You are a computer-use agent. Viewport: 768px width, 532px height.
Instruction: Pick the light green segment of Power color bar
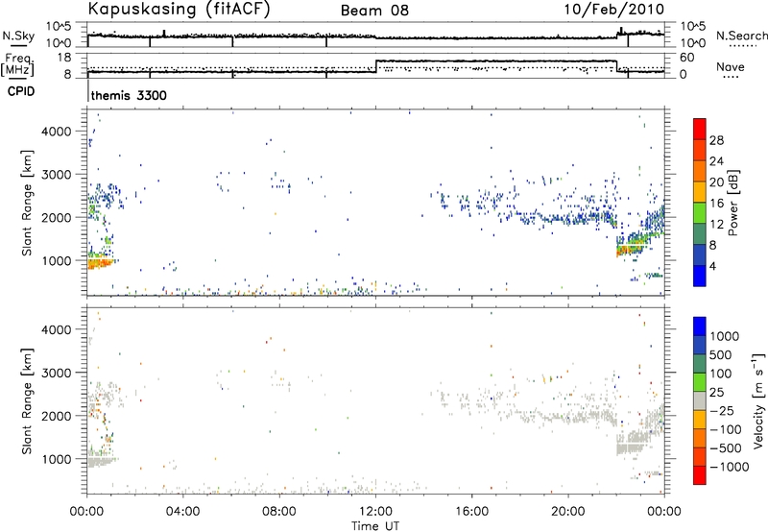pos(700,212)
